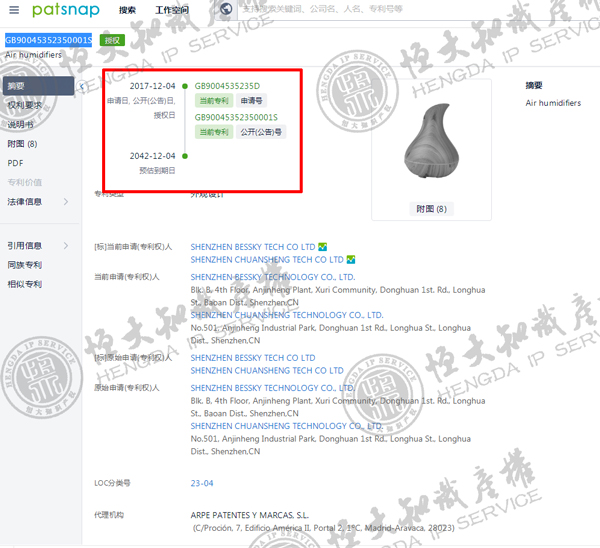
Task: Click the green 授权 status badge
Action: pyautogui.click(x=112, y=40)
